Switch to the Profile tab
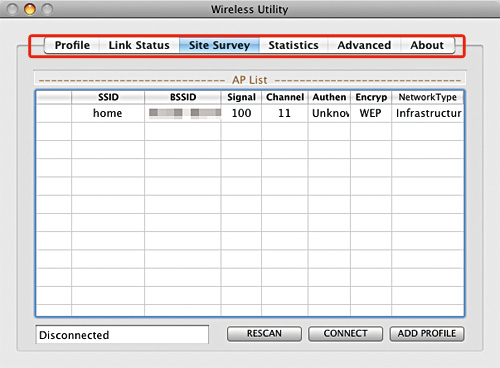The width and height of the screenshot is (500, 368). 72,45
